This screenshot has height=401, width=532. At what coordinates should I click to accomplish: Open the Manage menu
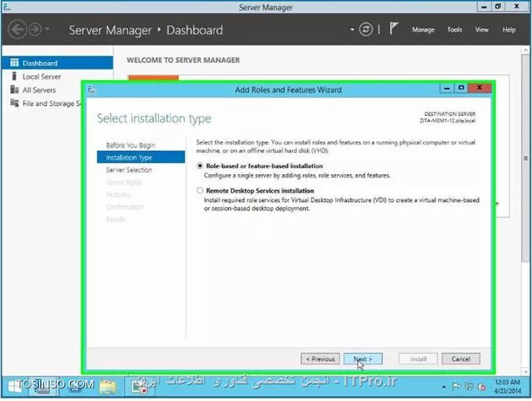tap(423, 30)
